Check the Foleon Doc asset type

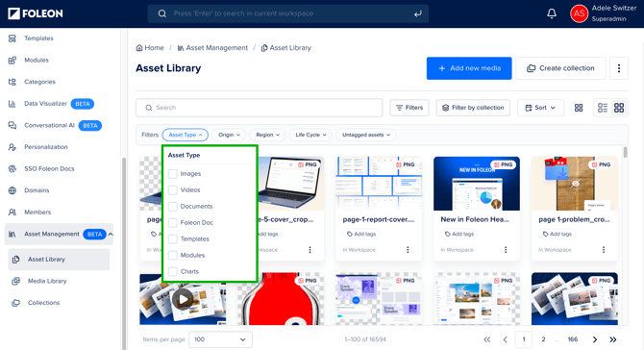pos(173,223)
